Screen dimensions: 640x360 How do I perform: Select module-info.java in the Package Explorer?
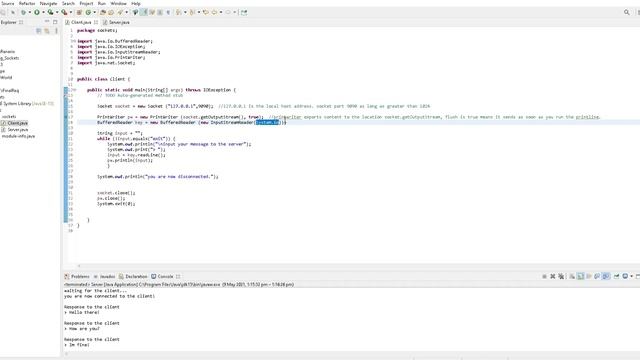(18, 136)
